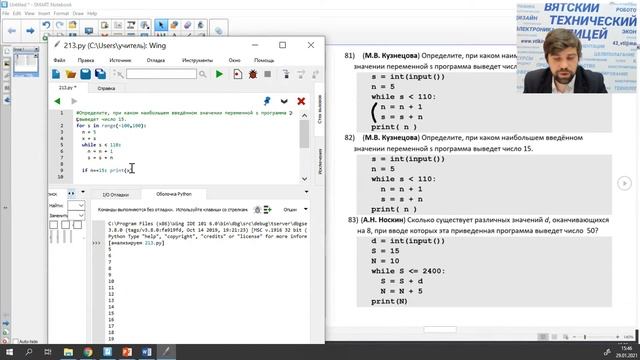640x360 pixels.
Task: Save the file with the disk icon in Wing
Action: [85, 74]
